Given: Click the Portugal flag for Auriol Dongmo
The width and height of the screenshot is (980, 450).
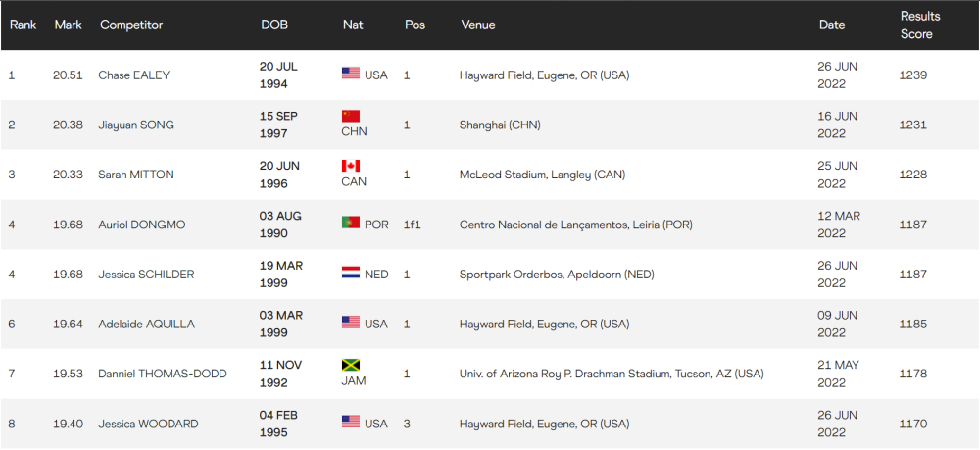Looking at the screenshot, I should pyautogui.click(x=351, y=224).
